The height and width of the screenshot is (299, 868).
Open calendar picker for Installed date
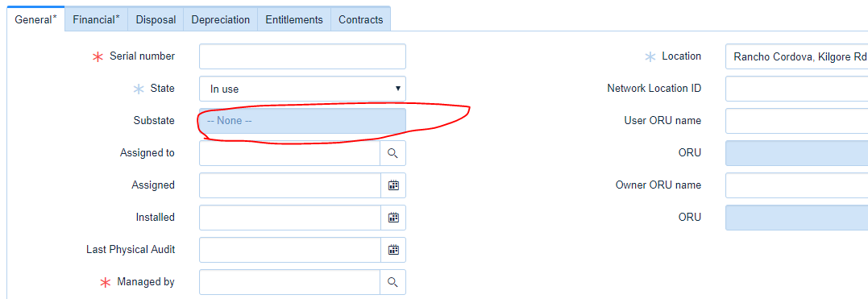click(393, 218)
